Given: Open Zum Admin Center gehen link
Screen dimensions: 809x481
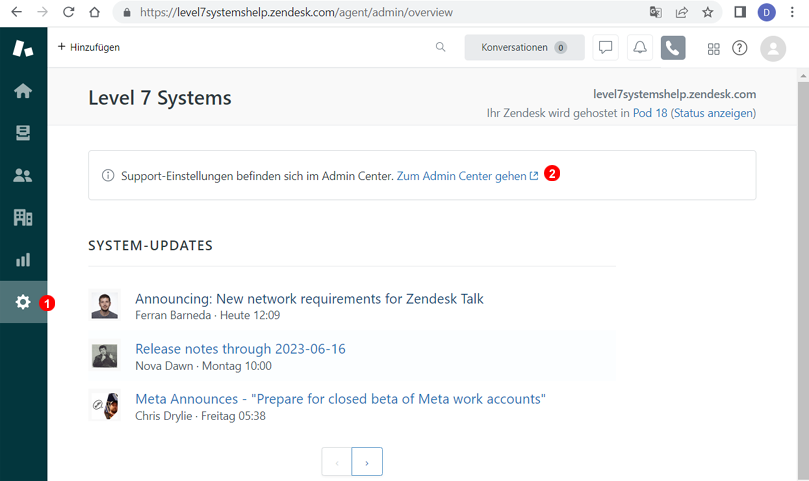Looking at the screenshot, I should (467, 176).
